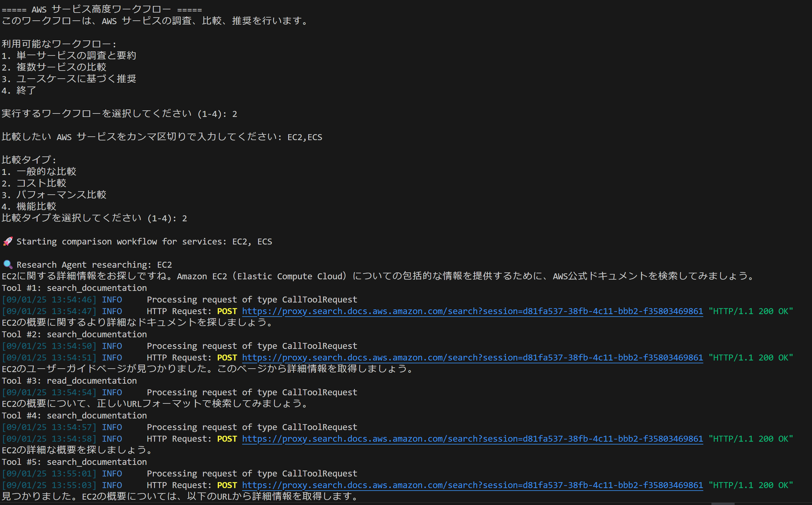Image resolution: width=812 pixels, height=505 pixels.
Task: Click the text 'Research Agent researching: EC2'
Action: point(94,265)
